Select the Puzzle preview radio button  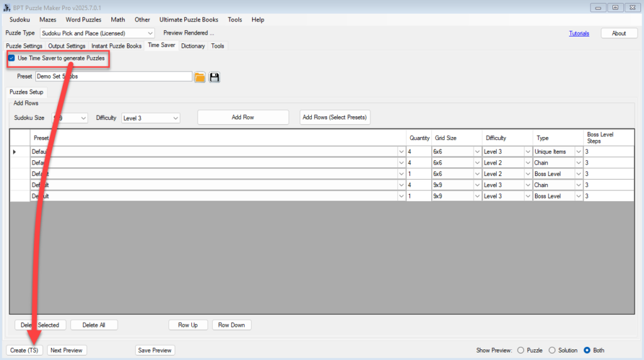click(520, 350)
